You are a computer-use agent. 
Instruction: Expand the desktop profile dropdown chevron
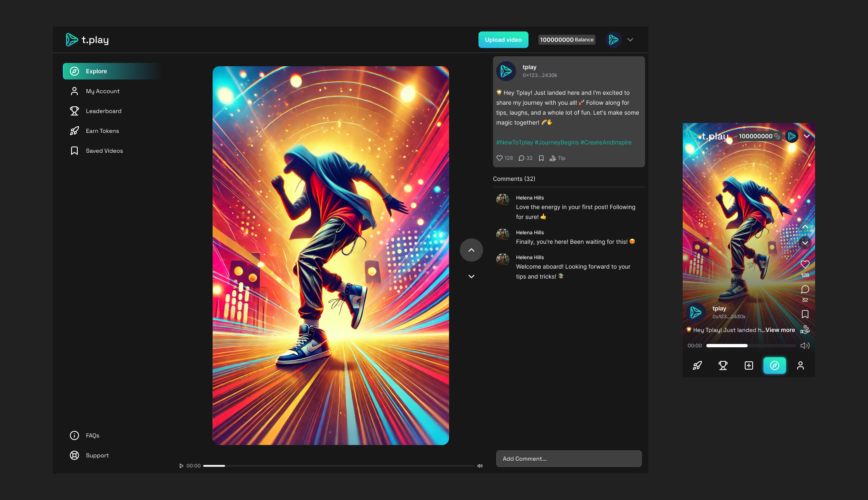pyautogui.click(x=630, y=40)
